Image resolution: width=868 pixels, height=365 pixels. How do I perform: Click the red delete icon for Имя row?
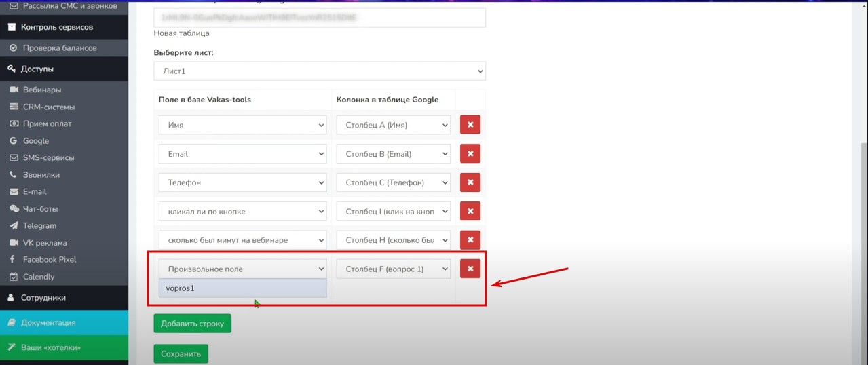pos(470,126)
